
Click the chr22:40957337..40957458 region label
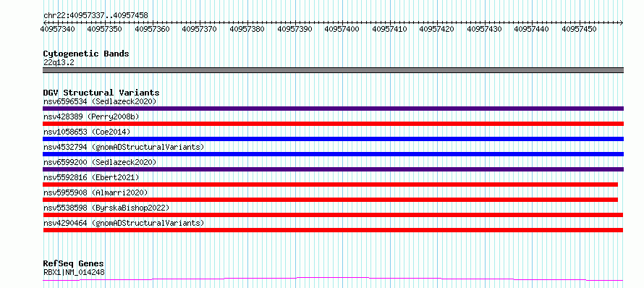pos(96,16)
